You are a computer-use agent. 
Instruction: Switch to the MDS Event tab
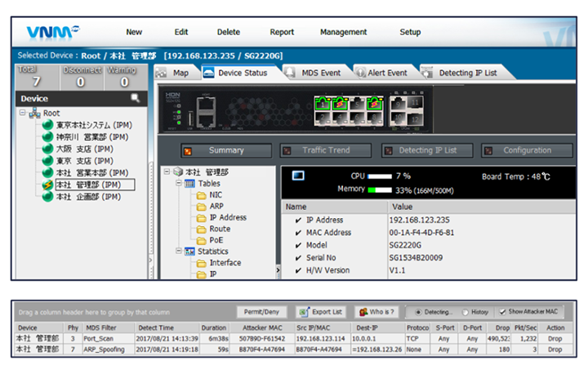tap(320, 73)
